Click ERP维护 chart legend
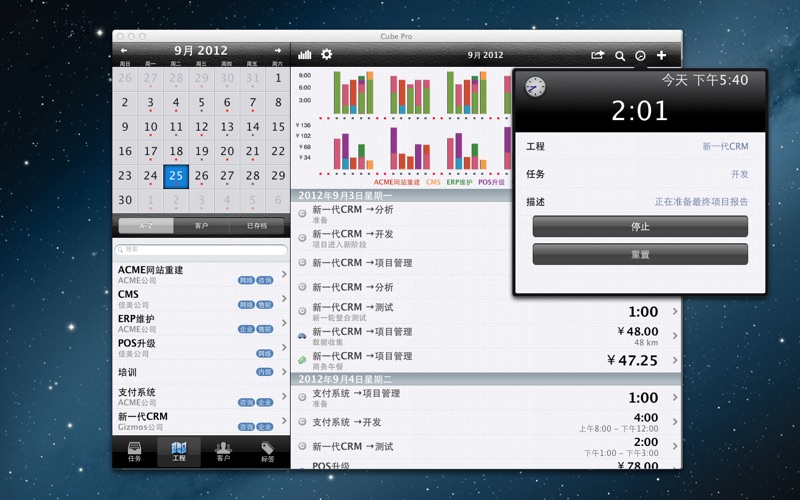The width and height of the screenshot is (800, 500). (459, 182)
